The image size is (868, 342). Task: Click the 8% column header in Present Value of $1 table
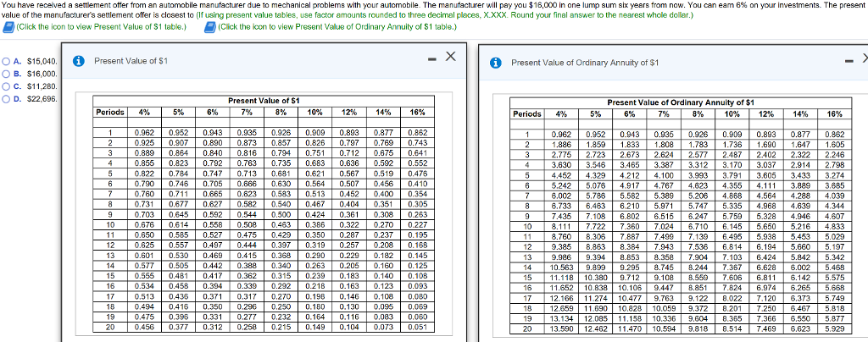click(x=281, y=112)
